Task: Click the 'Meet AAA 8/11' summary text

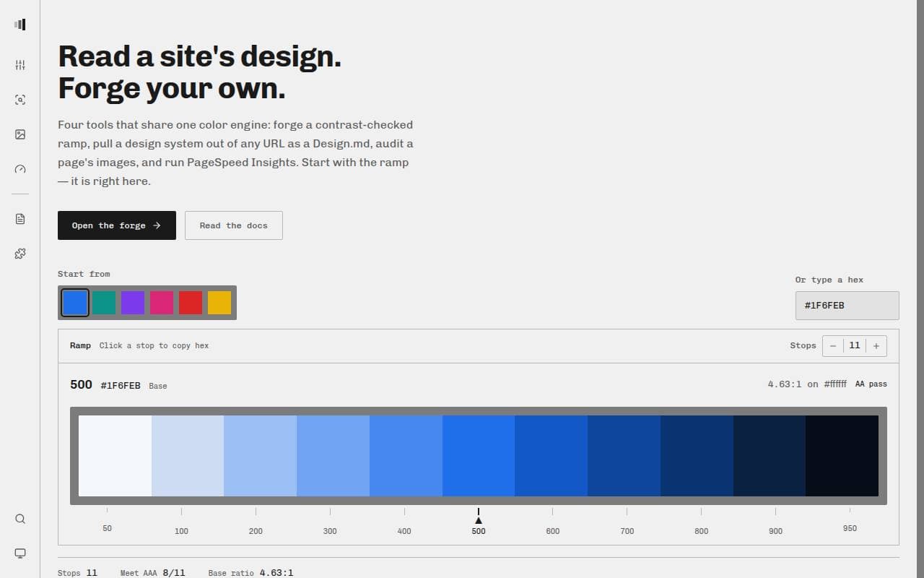Action: (152, 573)
